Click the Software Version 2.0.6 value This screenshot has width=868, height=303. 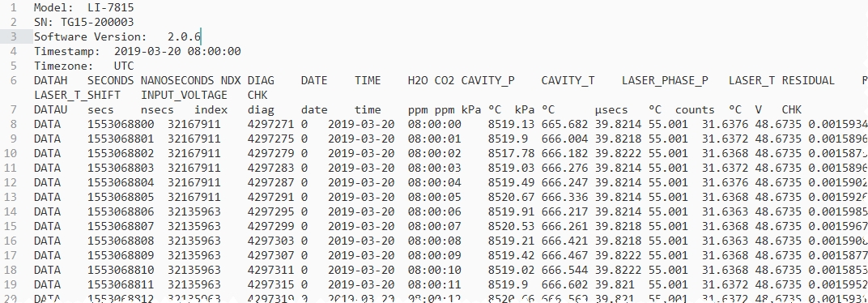[x=185, y=37]
